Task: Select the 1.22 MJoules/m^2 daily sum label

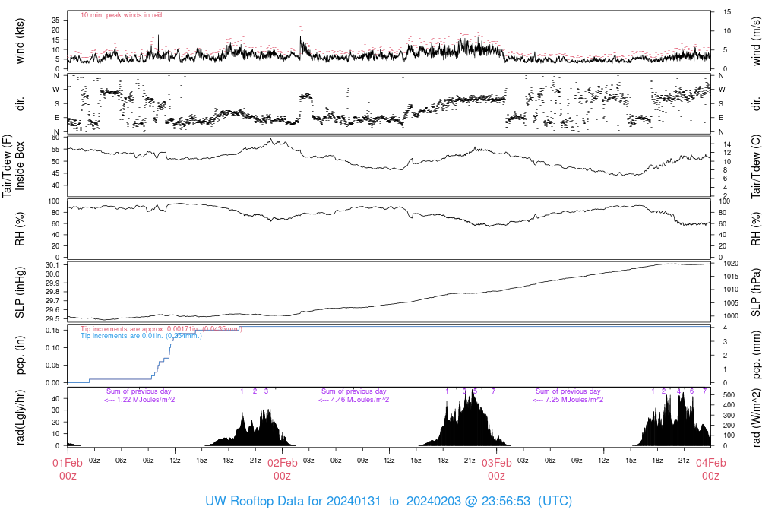Action: [139, 399]
